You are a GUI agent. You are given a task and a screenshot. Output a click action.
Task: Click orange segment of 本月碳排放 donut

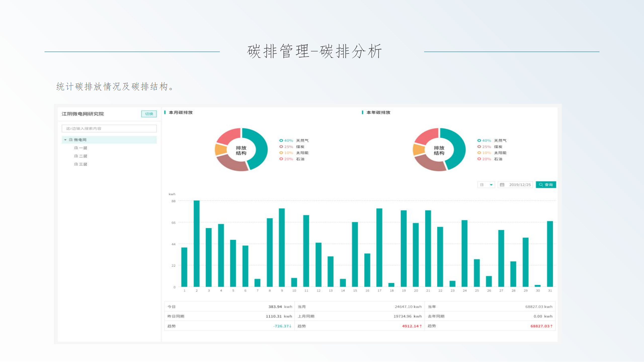[x=220, y=150]
